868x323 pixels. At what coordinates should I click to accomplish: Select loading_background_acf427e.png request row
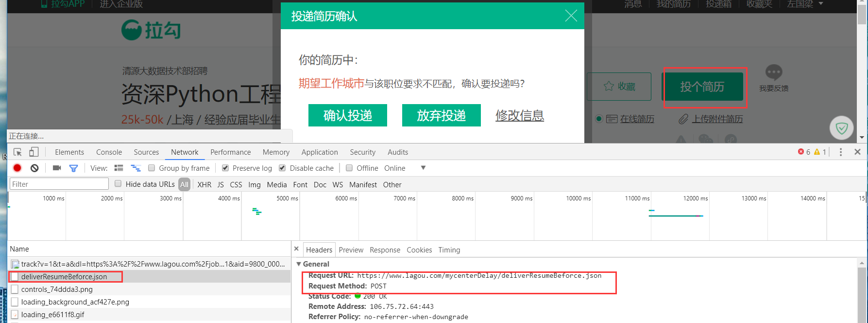tap(150, 302)
